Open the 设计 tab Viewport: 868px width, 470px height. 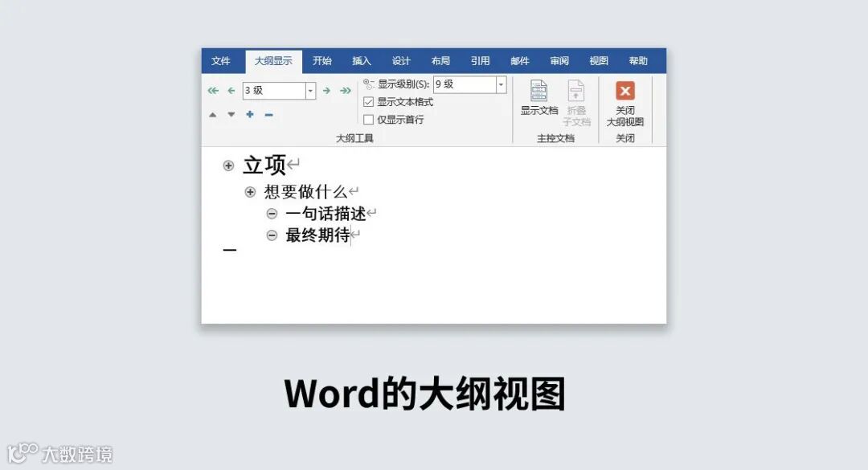tap(401, 61)
